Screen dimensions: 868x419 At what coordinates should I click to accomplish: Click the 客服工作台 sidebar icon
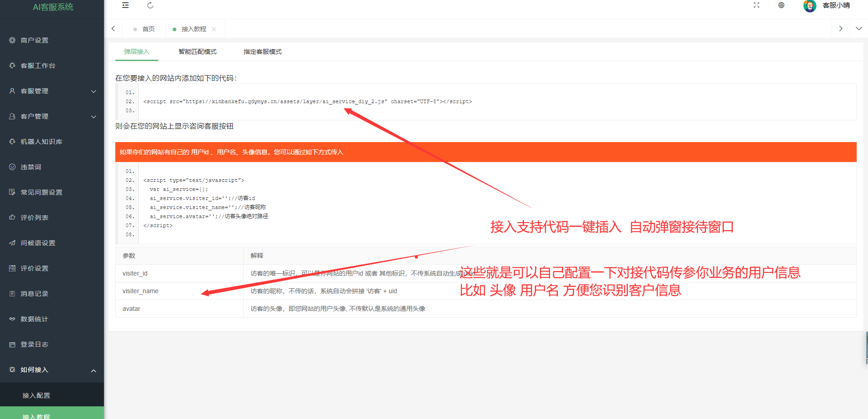click(x=12, y=66)
